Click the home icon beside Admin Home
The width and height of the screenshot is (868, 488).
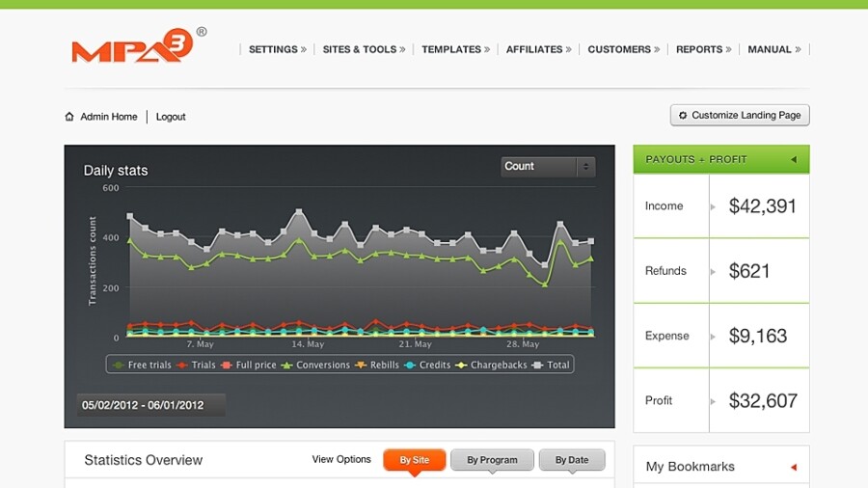(69, 117)
